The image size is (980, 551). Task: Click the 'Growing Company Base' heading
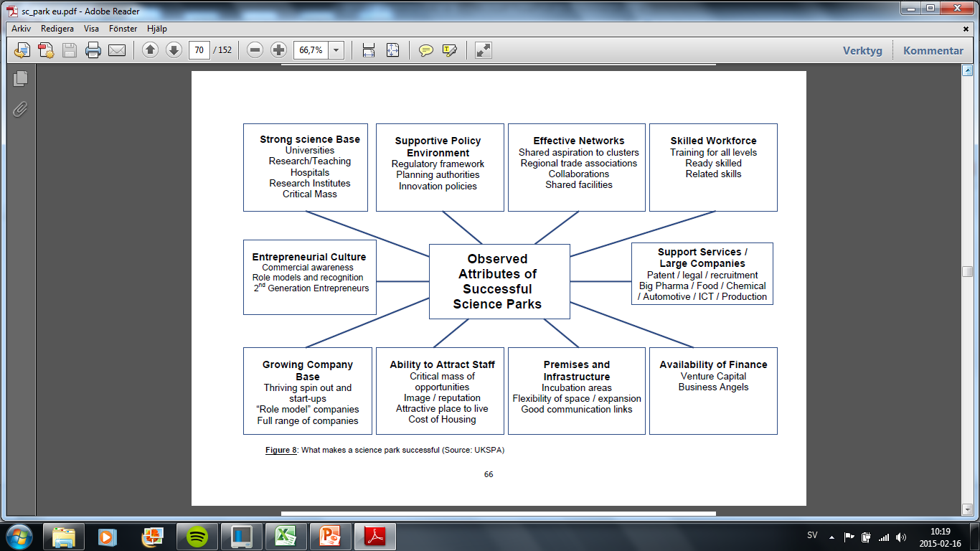coord(307,370)
